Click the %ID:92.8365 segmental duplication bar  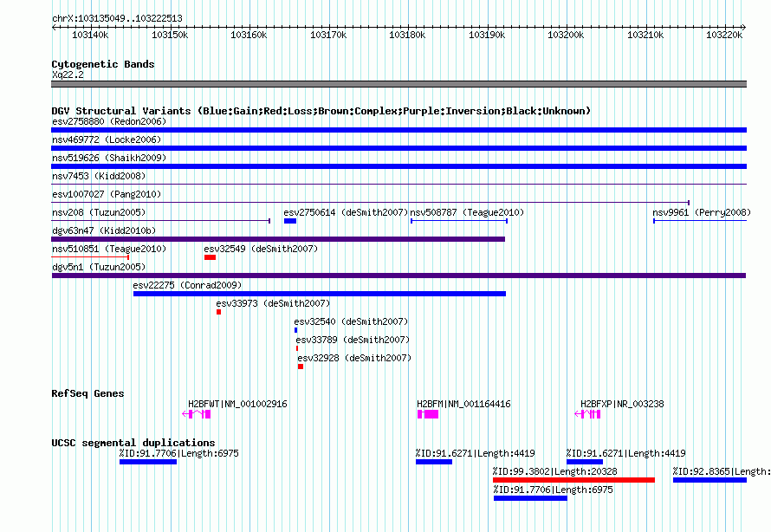pos(709,480)
